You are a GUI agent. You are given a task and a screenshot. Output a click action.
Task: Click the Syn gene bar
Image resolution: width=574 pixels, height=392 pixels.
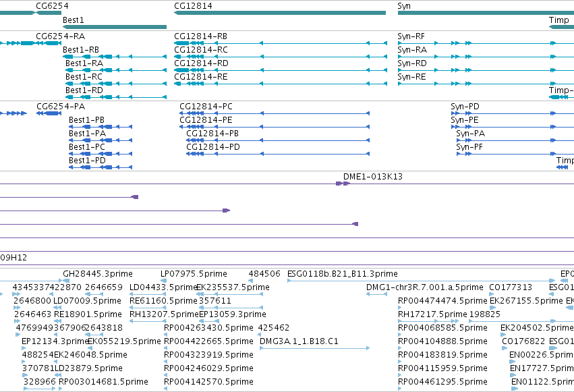(x=486, y=13)
